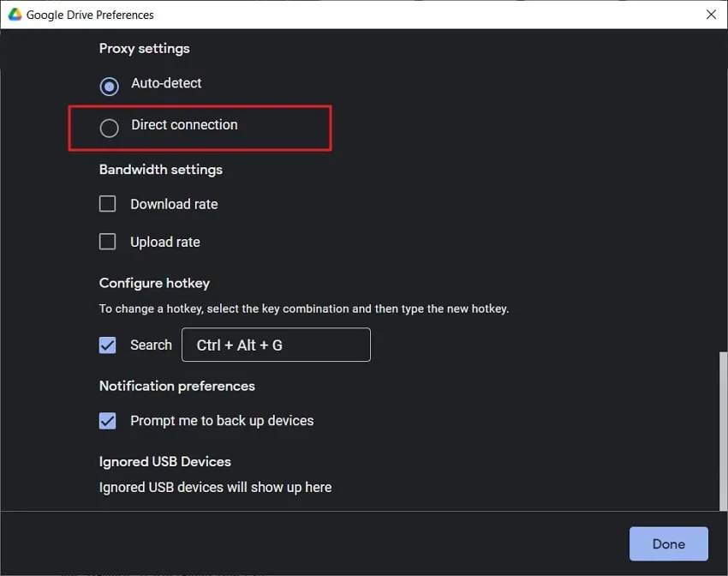Click the Configure hotkey heading
The height and width of the screenshot is (576, 728).
coord(154,283)
